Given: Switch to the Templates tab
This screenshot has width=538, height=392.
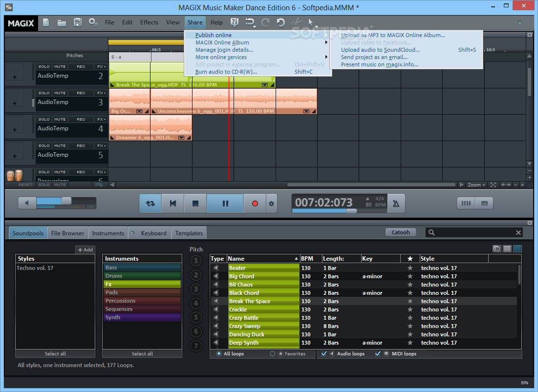Looking at the screenshot, I should click(189, 233).
